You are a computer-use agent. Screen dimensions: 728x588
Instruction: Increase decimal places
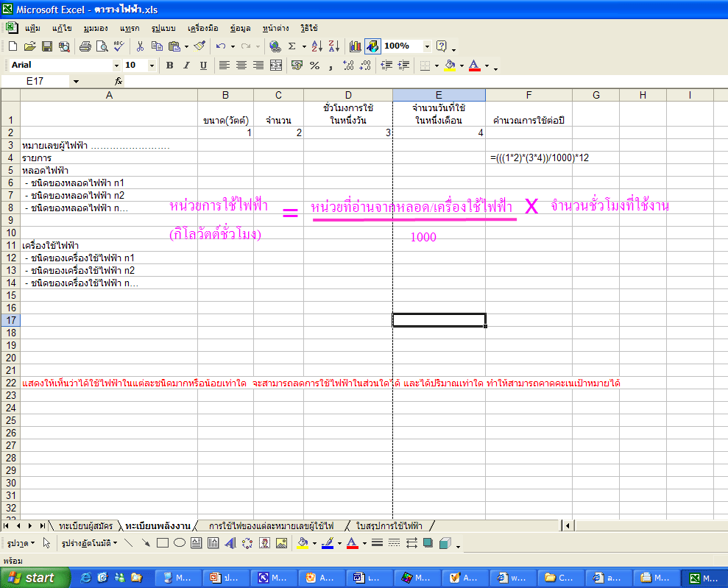pyautogui.click(x=348, y=65)
